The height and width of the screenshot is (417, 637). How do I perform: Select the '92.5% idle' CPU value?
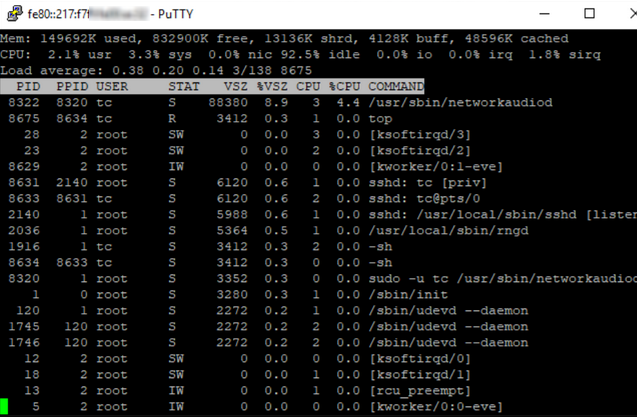pos(320,54)
